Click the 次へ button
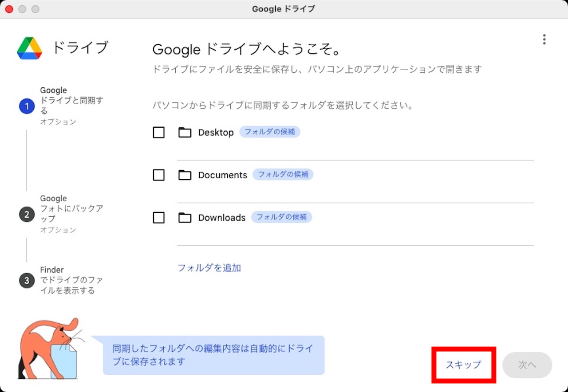Viewport: 568px width, 392px height. 527,365
